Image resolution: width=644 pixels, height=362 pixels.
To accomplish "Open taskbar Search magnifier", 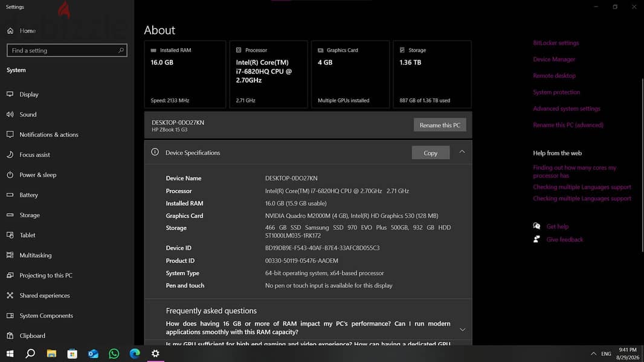I will [30, 354].
